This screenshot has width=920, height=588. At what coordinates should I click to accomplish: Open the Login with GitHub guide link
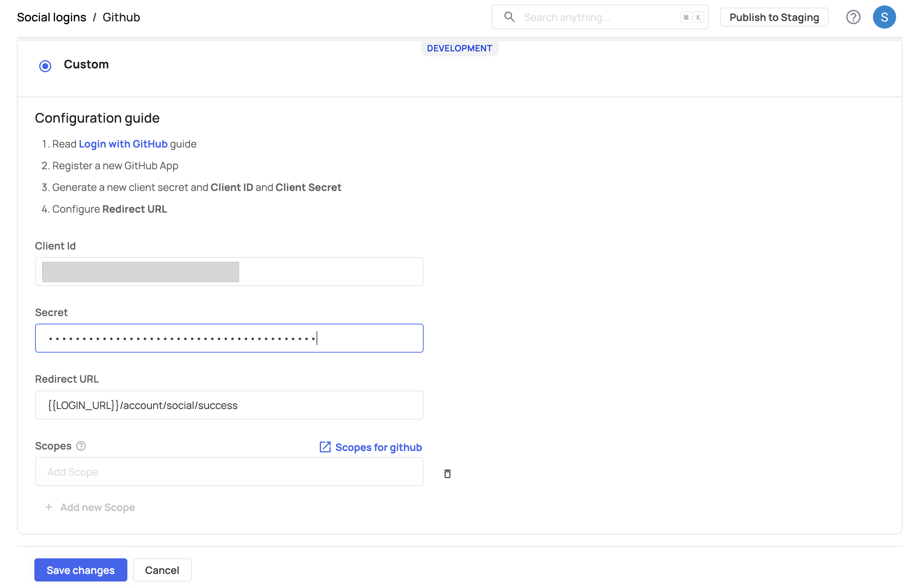(123, 144)
